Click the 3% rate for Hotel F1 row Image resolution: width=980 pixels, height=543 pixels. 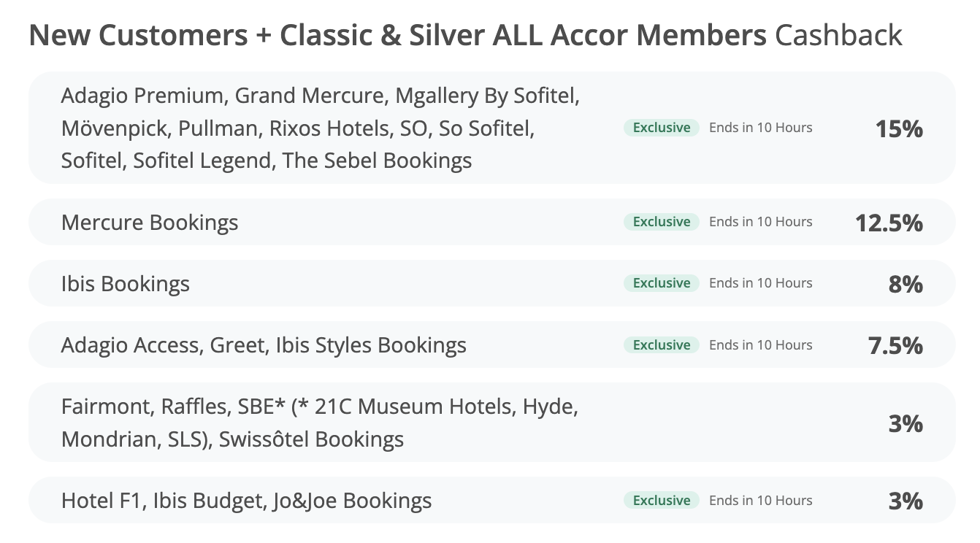click(x=906, y=501)
